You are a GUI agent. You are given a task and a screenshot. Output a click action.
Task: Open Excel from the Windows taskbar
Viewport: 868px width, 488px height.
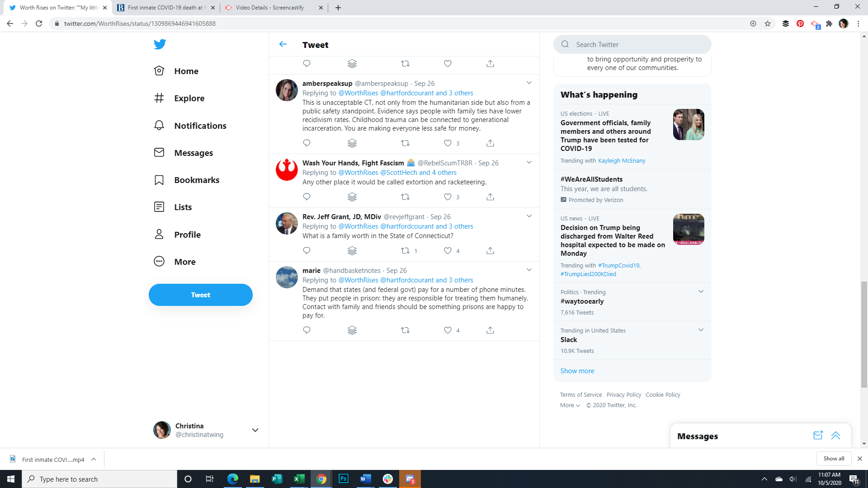click(x=299, y=479)
